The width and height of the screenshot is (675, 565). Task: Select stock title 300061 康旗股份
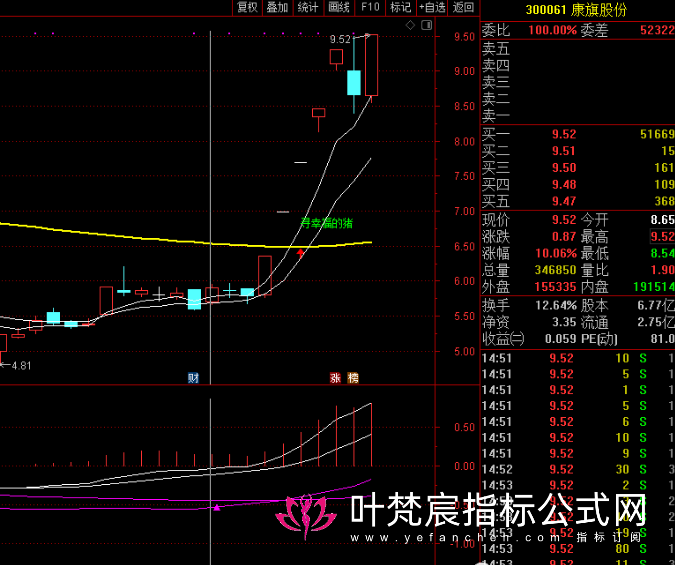pos(576,9)
